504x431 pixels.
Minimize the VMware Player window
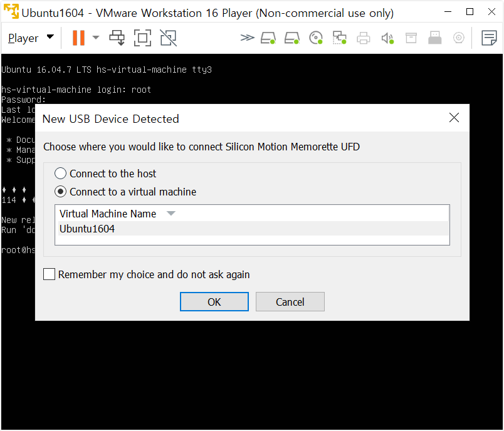click(x=448, y=12)
